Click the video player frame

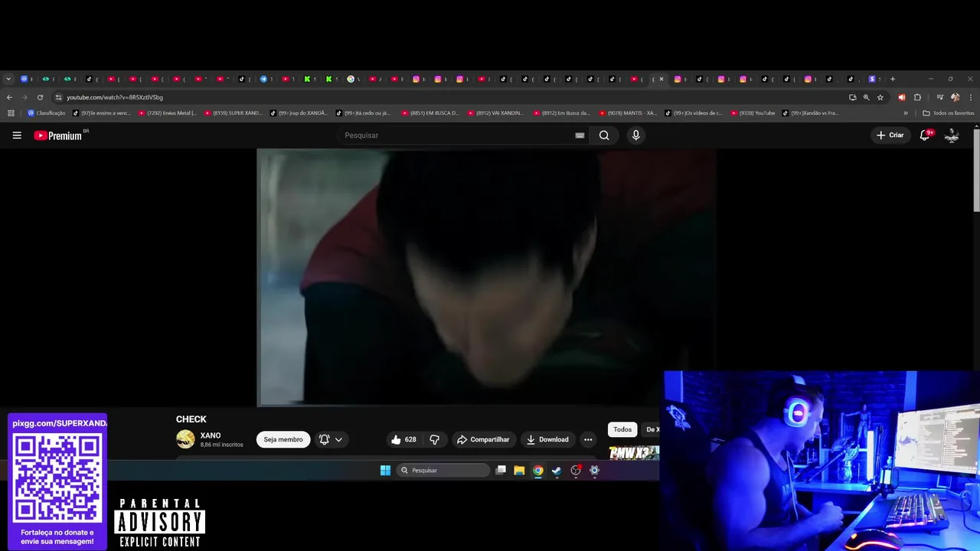point(486,277)
